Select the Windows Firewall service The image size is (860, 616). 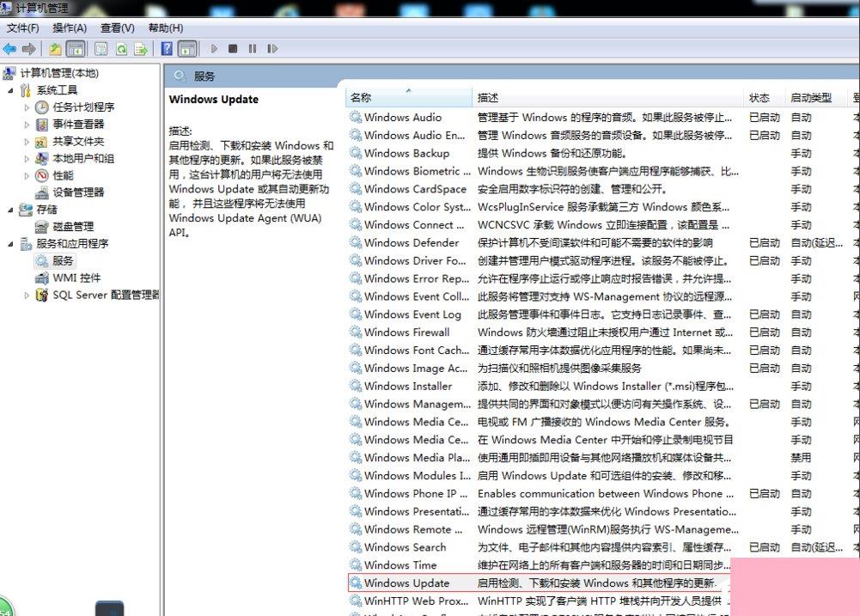(x=603, y=332)
